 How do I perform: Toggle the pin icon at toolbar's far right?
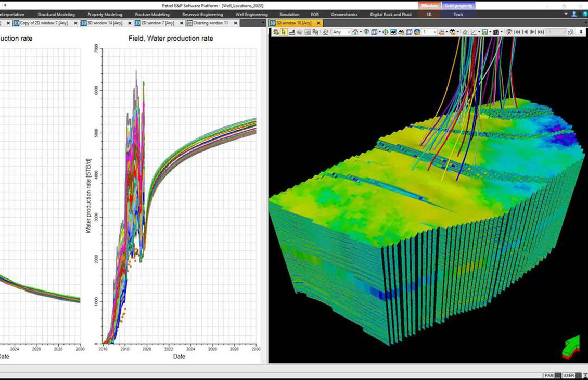click(x=580, y=31)
